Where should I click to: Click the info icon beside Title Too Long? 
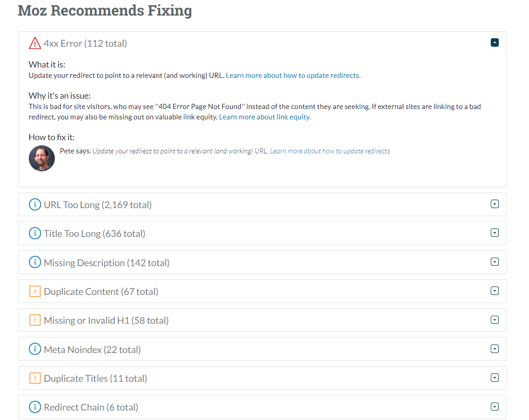pyautogui.click(x=35, y=233)
